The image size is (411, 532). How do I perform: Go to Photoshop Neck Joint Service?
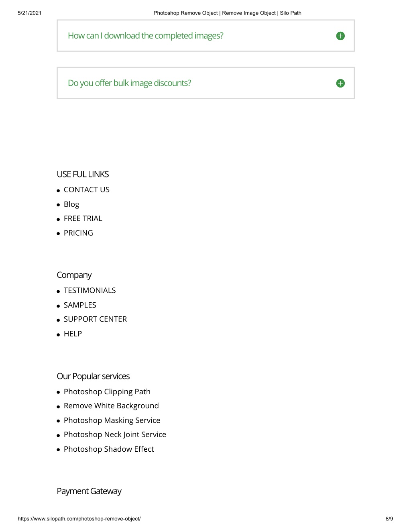pyautogui.click(x=115, y=434)
